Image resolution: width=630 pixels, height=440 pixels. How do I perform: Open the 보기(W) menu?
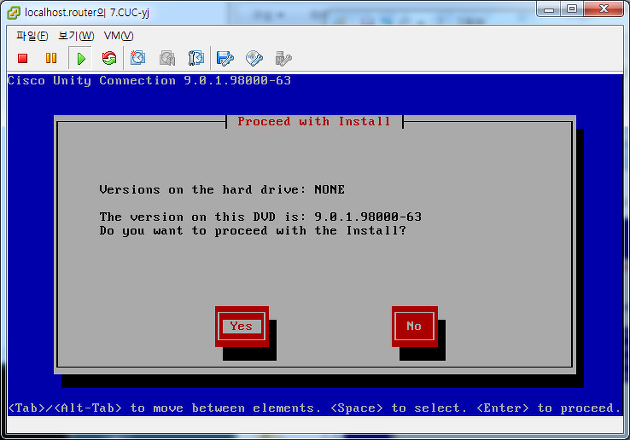76,36
